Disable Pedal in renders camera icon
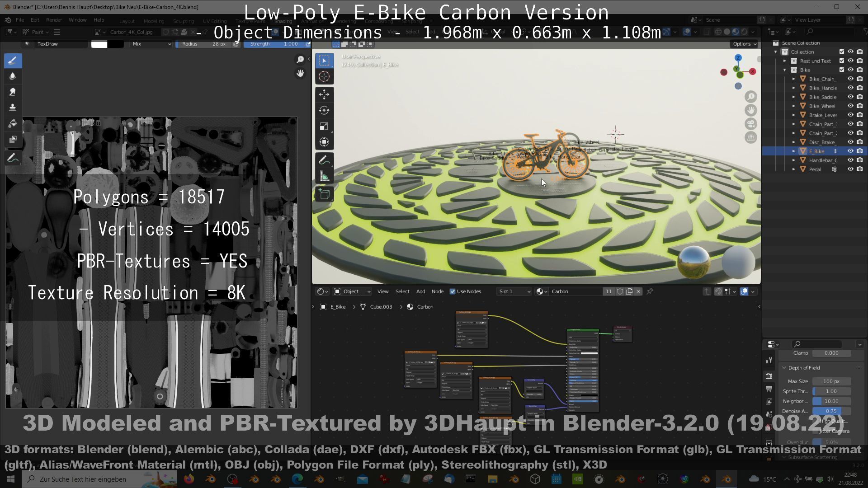The image size is (868, 488). pos(859,169)
